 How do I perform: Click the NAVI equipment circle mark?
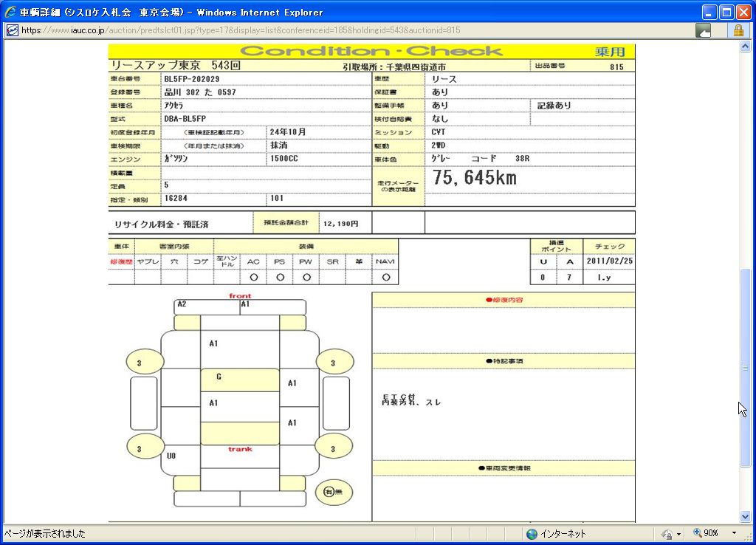[x=385, y=278]
